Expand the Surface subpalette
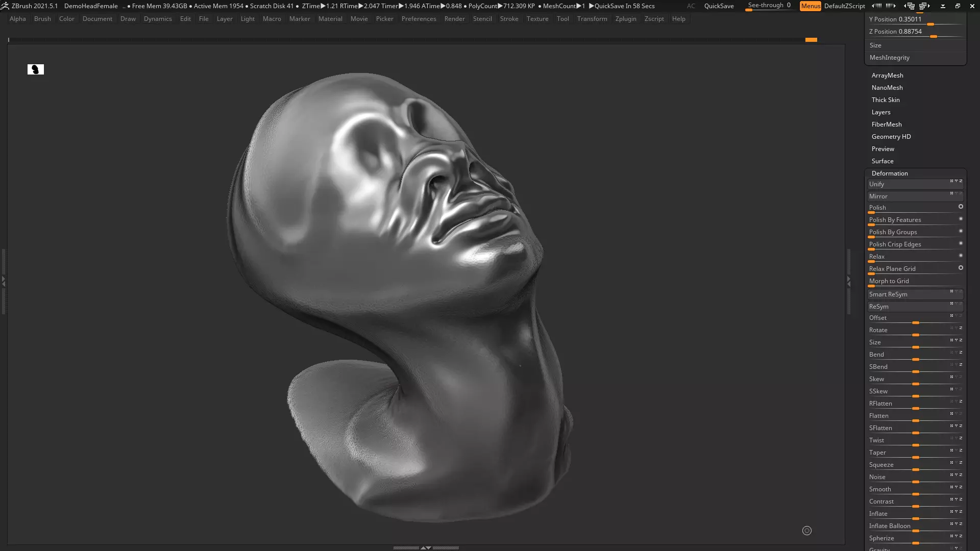The width and height of the screenshot is (980, 551). coord(883,161)
